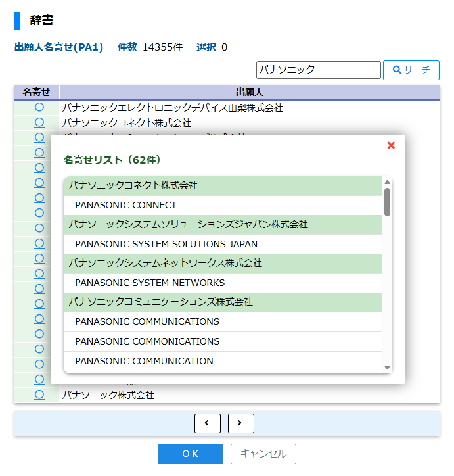Select パナソニックコミュニケーションズ株式会社 in popup list
454x476 pixels.
(x=223, y=302)
